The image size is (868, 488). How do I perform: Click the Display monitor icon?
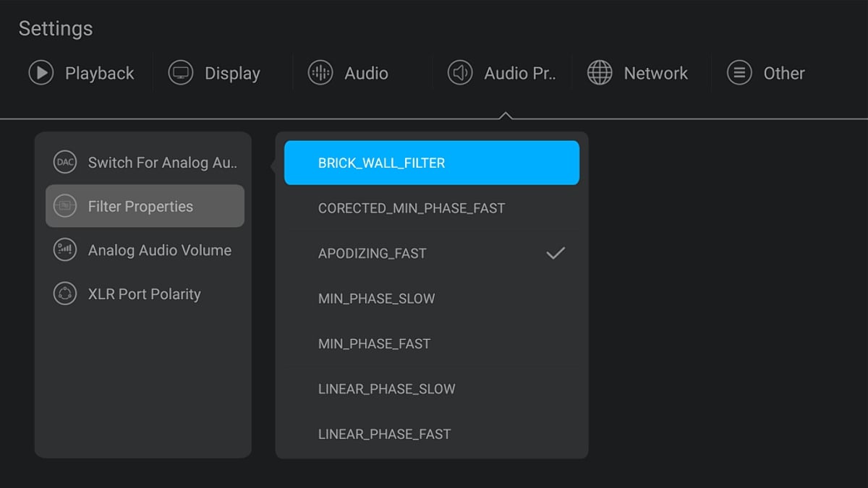181,73
